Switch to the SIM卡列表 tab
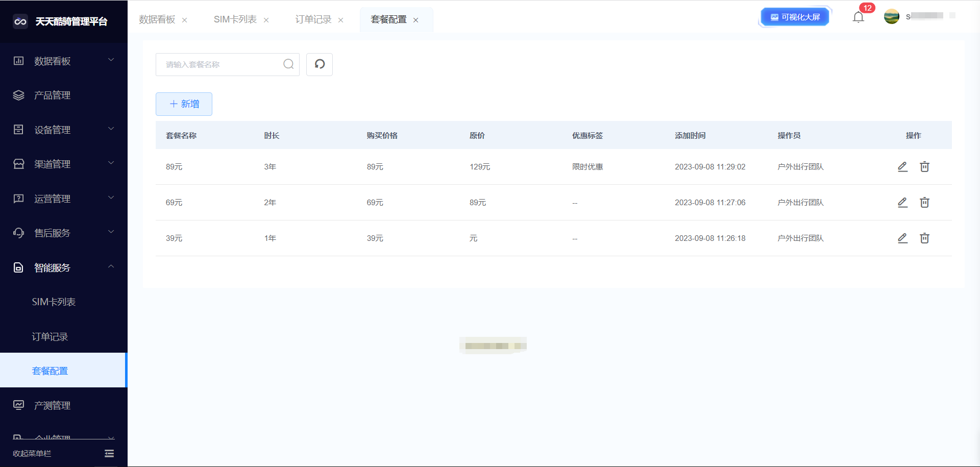 coord(235,19)
